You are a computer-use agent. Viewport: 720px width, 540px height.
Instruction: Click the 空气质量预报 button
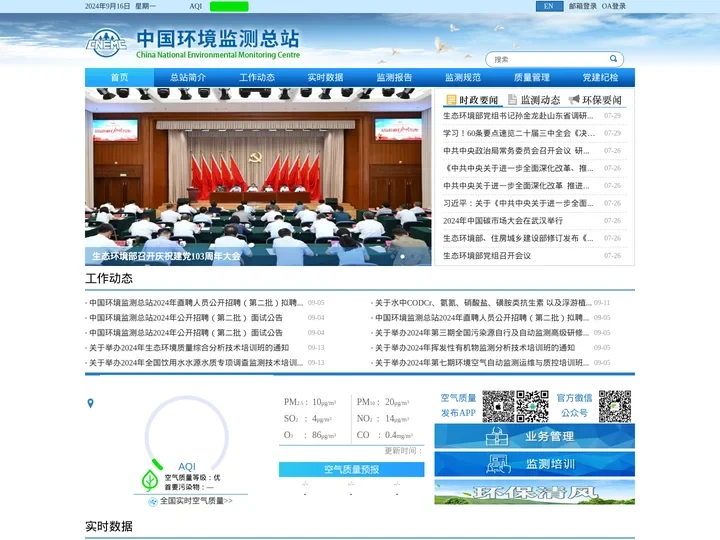[352, 469]
